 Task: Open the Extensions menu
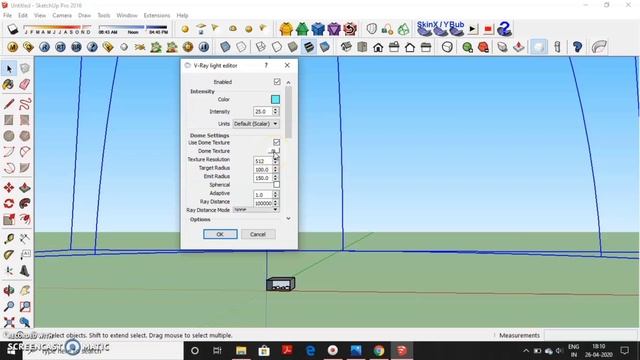click(157, 16)
